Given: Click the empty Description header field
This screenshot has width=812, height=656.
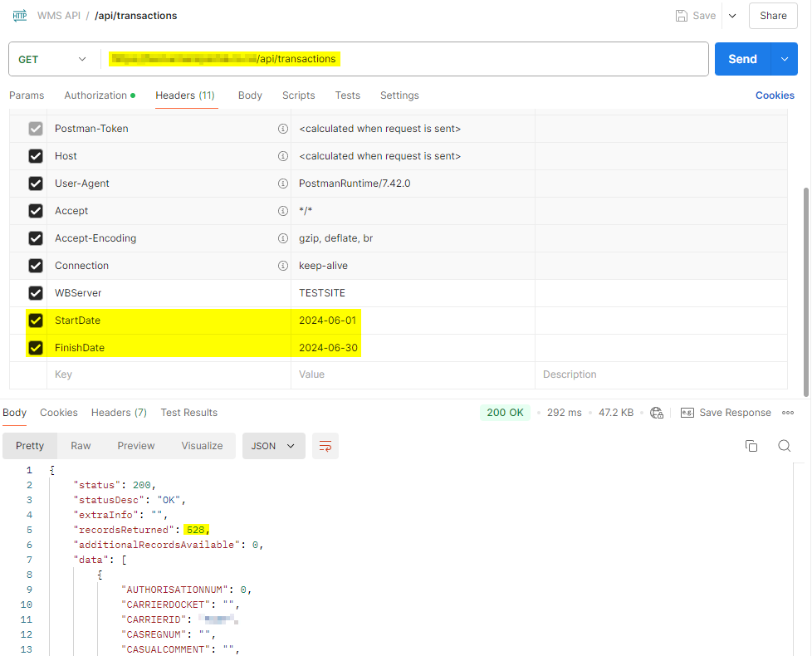Looking at the screenshot, I should click(x=661, y=375).
